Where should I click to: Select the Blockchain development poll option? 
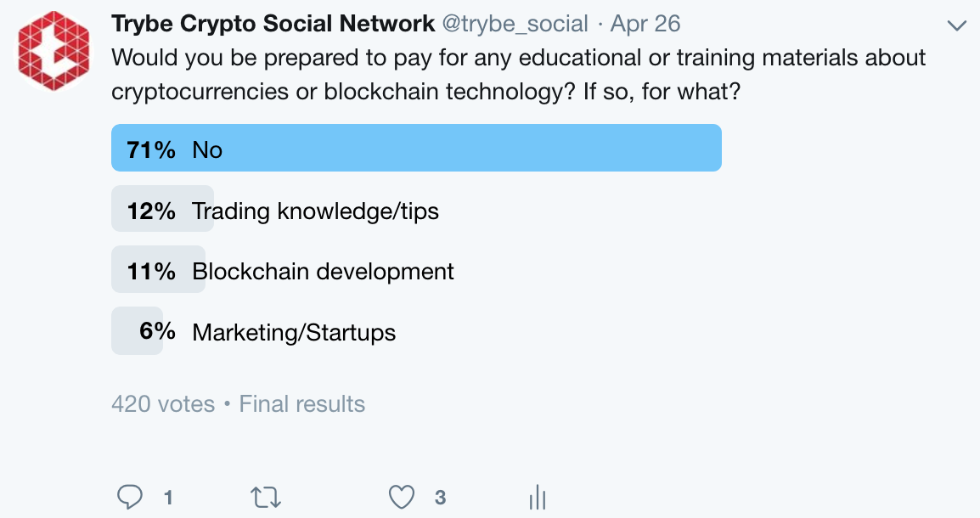323,272
